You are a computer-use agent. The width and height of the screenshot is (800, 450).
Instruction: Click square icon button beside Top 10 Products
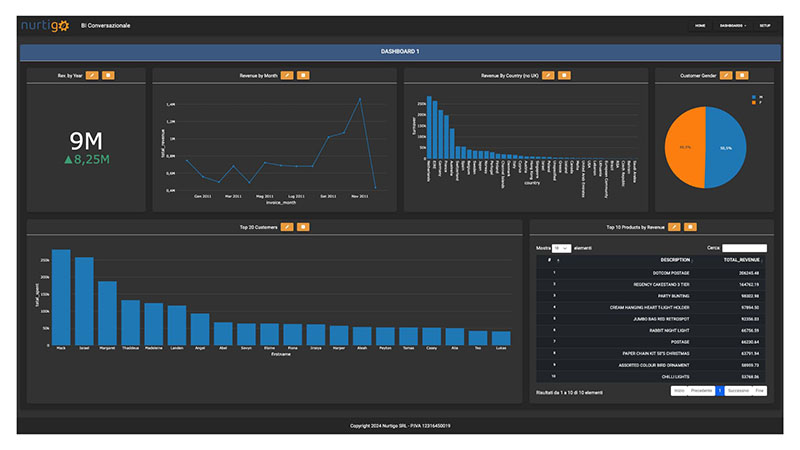pyautogui.click(x=690, y=227)
